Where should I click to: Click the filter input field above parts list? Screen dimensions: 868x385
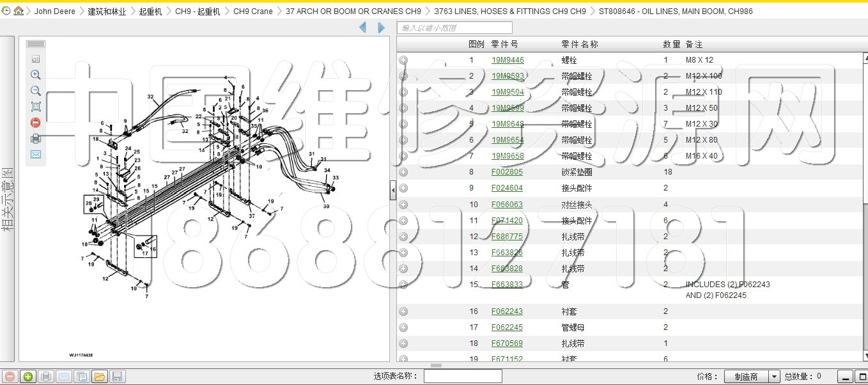(x=454, y=27)
